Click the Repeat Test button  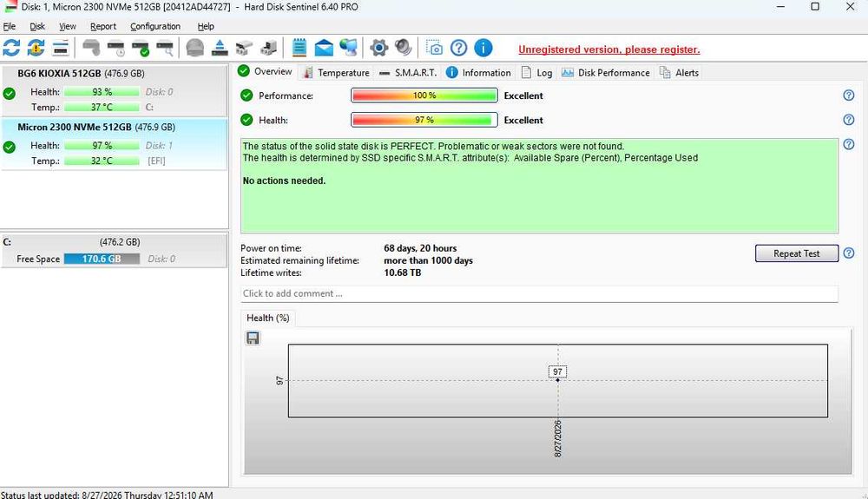coord(797,253)
